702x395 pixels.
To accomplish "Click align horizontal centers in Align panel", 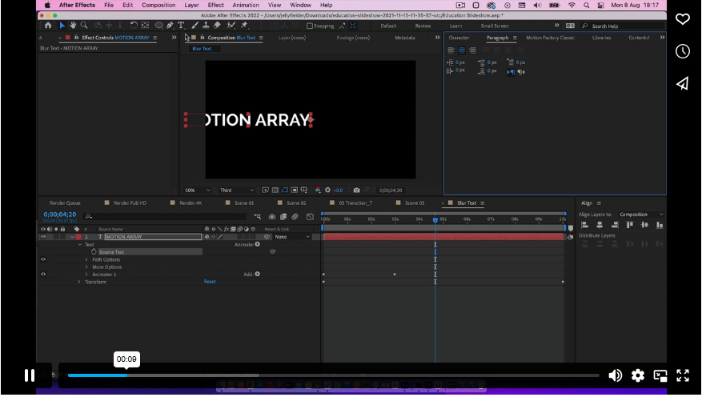I will (x=599, y=225).
